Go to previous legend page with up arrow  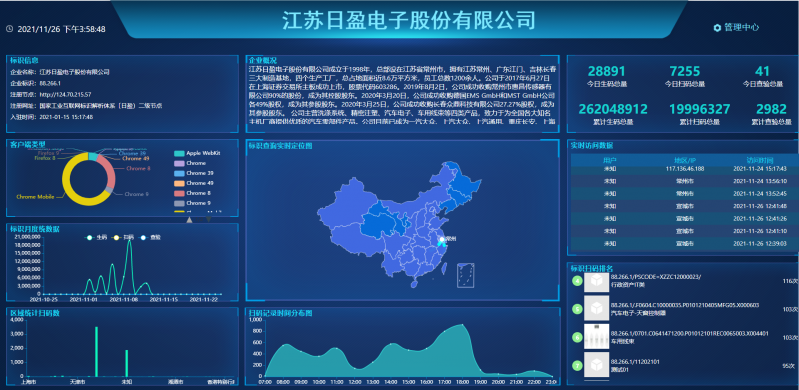click(190, 220)
